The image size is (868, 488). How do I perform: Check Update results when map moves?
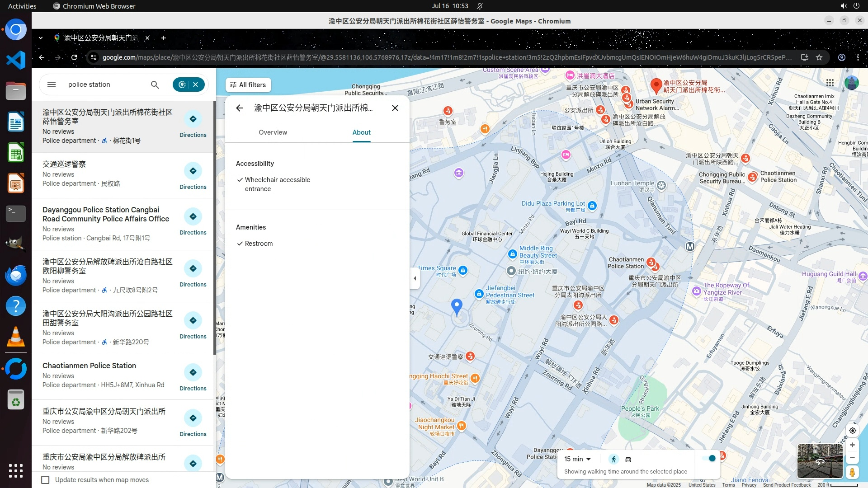coord(46,480)
